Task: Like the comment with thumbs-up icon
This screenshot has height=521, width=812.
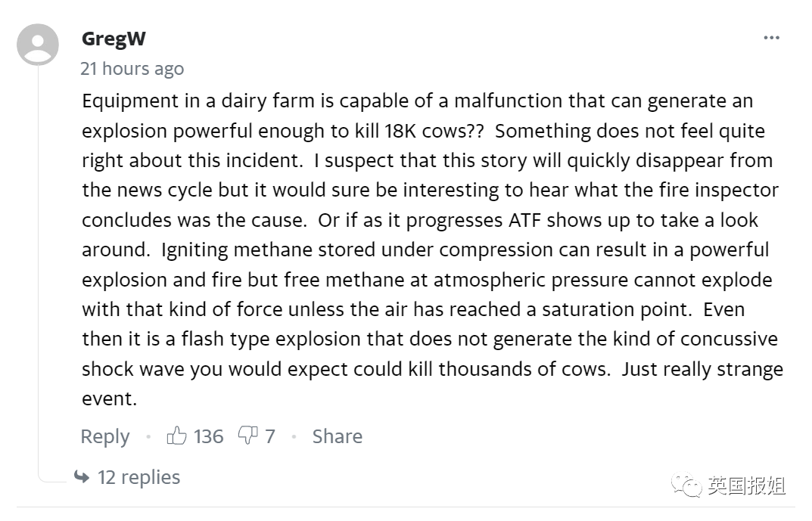Action: [x=176, y=436]
